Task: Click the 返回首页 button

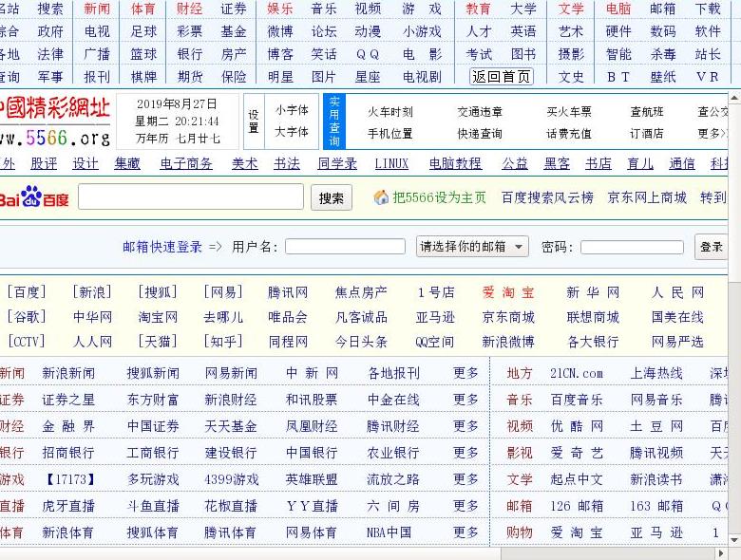Action: click(x=502, y=77)
